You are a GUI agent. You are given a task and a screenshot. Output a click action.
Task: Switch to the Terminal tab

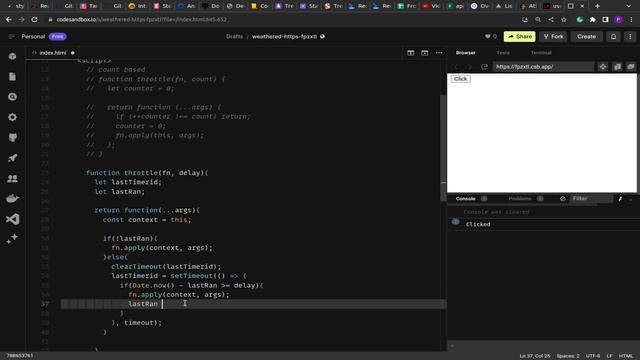(541, 53)
